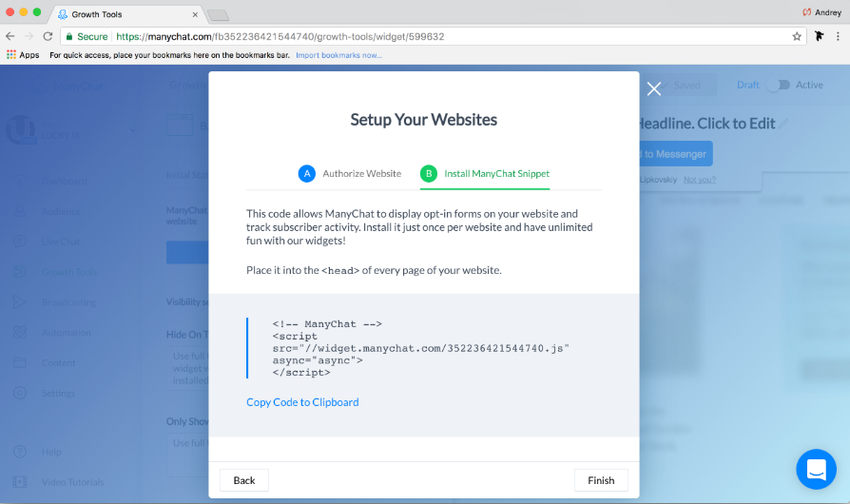Click the Content folder icon
Screen dimensions: 850x504
20,363
